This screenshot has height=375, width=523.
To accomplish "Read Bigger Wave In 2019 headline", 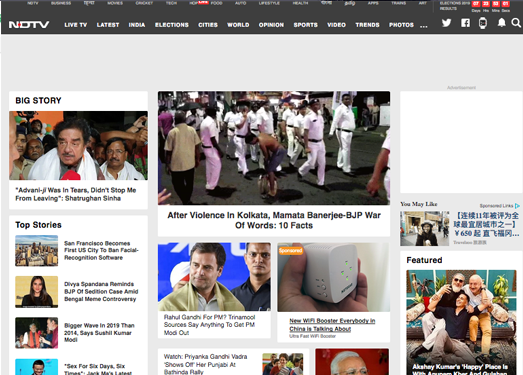I will pyautogui.click(x=99, y=333).
